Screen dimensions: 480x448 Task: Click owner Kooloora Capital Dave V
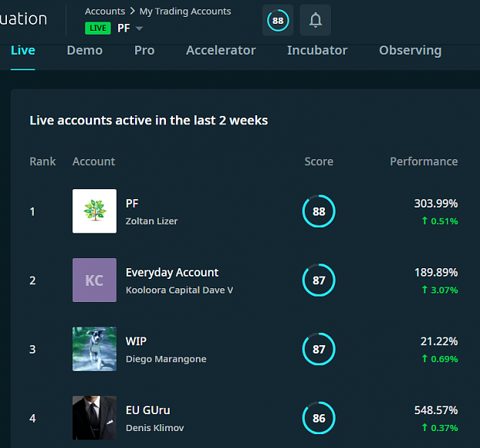(x=180, y=290)
